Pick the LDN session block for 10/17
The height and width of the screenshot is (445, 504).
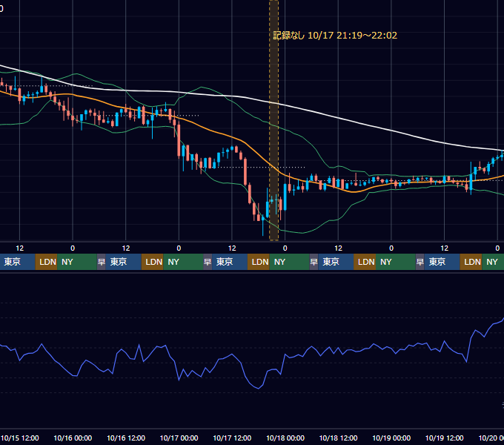[x=259, y=262]
